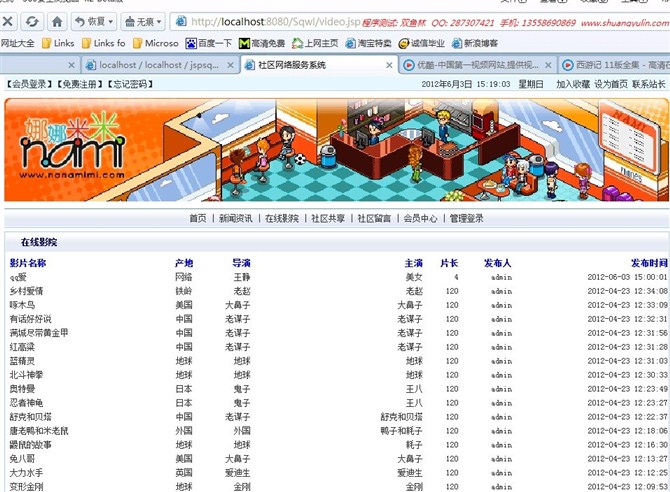Screen dimensions: 670x492
Task: Open the movie 鼹鼠的故事
Action: [31, 445]
